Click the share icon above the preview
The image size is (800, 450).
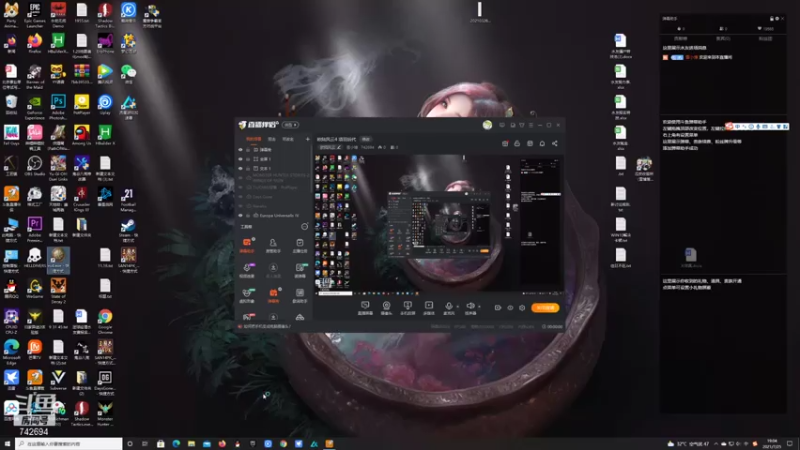click(x=555, y=143)
